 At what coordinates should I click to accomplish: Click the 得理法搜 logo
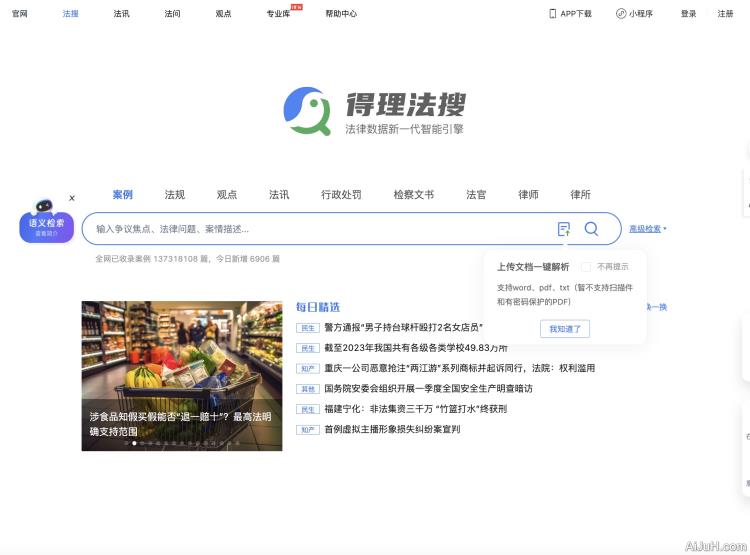click(x=375, y=111)
